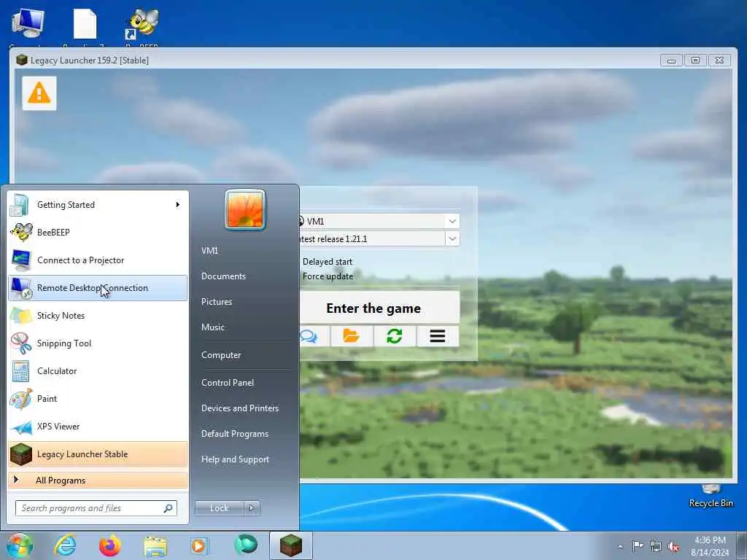This screenshot has height=560, width=747.
Task: Select the Recycle Bin on desktop
Action: point(711,497)
